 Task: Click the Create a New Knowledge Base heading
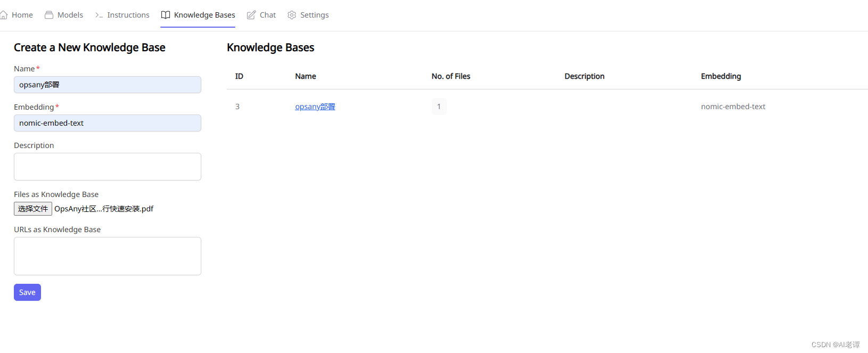coord(89,47)
